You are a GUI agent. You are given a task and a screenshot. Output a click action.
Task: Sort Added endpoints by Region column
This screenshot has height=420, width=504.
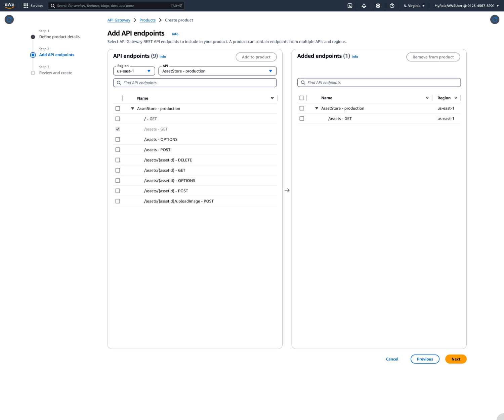[x=456, y=98]
